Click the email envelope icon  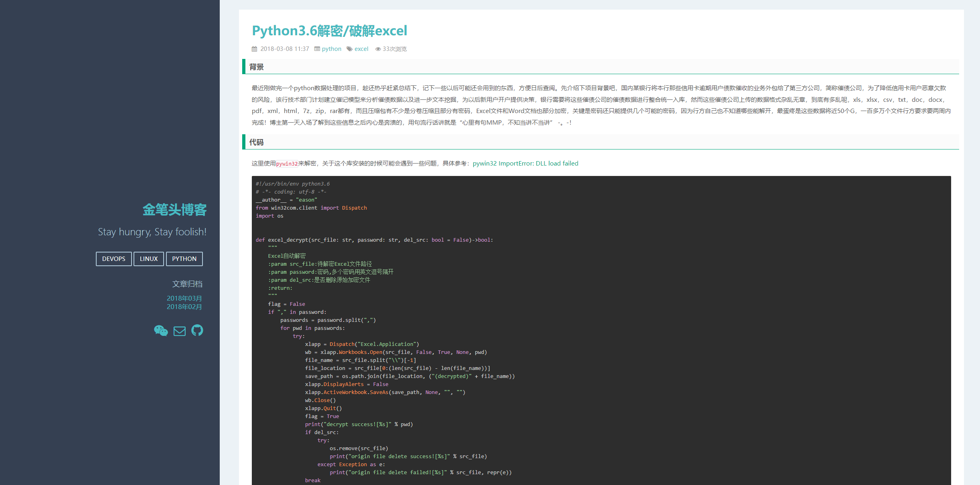pos(179,331)
